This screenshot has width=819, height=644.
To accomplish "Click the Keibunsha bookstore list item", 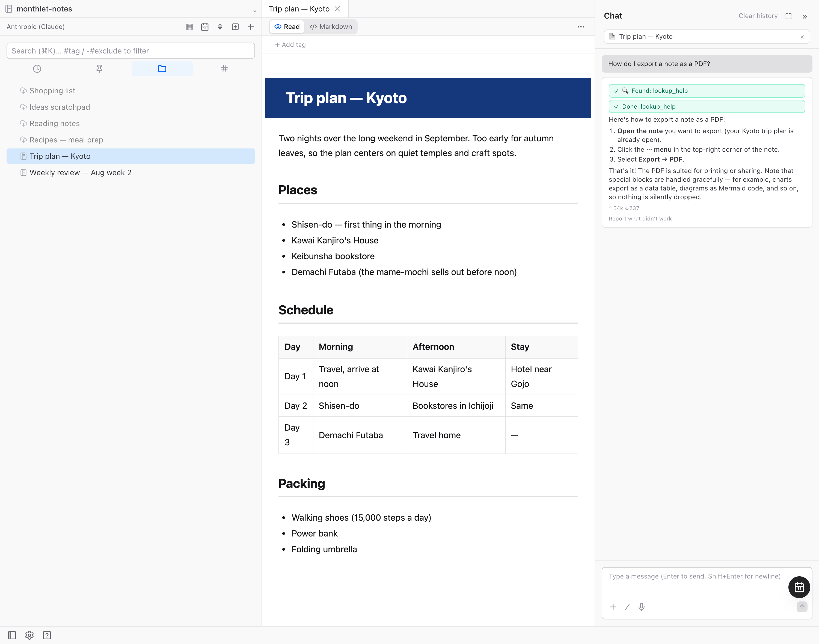I will pos(333,257).
